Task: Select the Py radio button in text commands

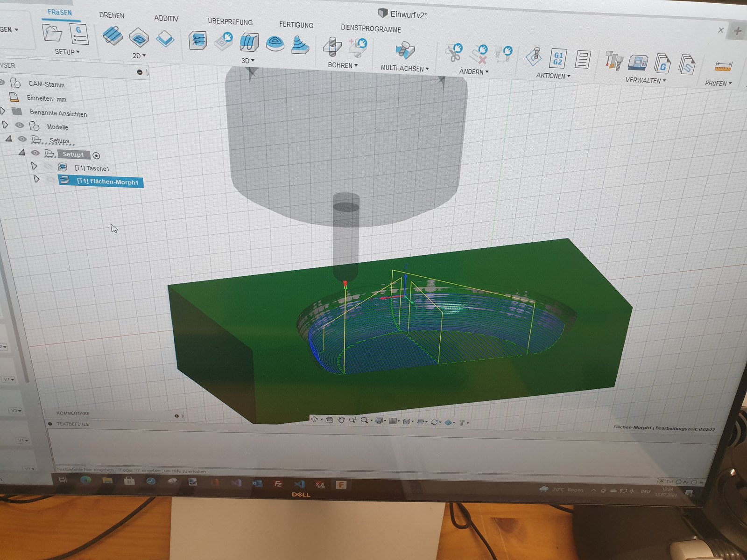Action: (x=678, y=482)
